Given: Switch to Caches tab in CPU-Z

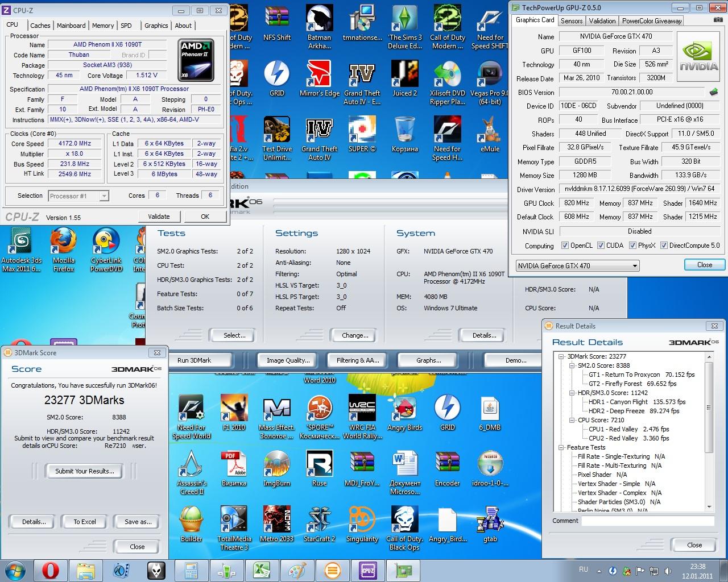Looking at the screenshot, I should point(40,26).
